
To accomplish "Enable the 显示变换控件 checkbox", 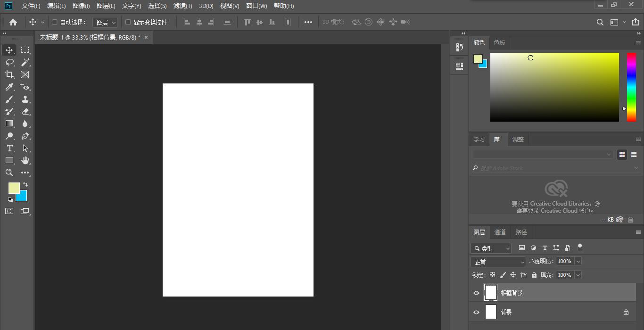I will coord(128,22).
